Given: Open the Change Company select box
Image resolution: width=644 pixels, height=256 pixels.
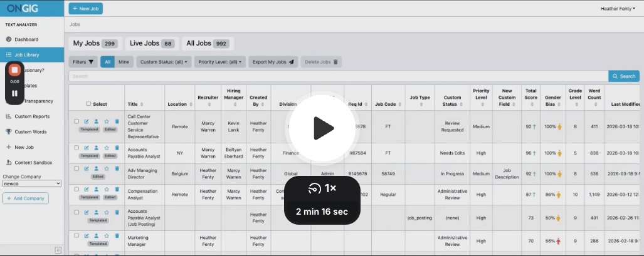Looking at the screenshot, I should pyautogui.click(x=32, y=184).
